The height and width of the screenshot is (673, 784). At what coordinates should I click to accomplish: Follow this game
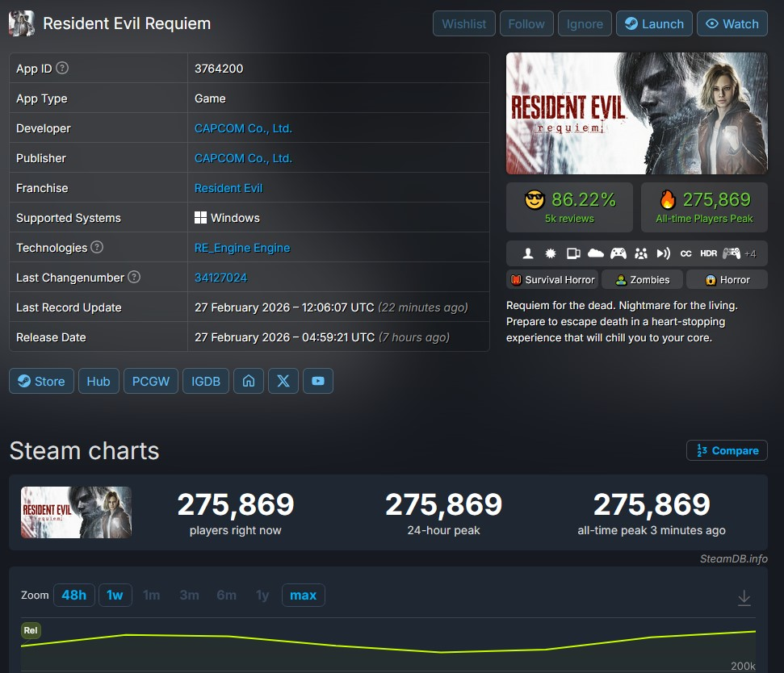click(x=526, y=23)
